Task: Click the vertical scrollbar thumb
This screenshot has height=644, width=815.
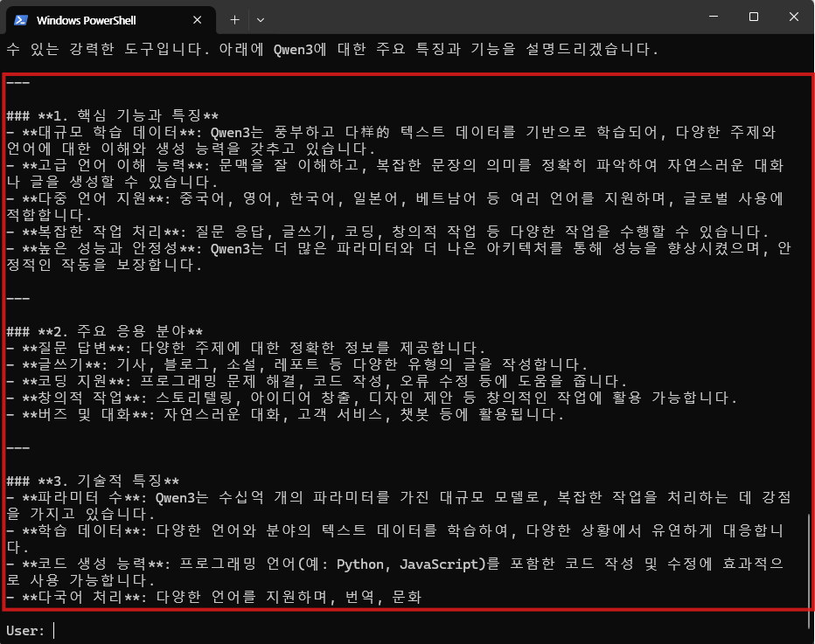Action: [809, 571]
